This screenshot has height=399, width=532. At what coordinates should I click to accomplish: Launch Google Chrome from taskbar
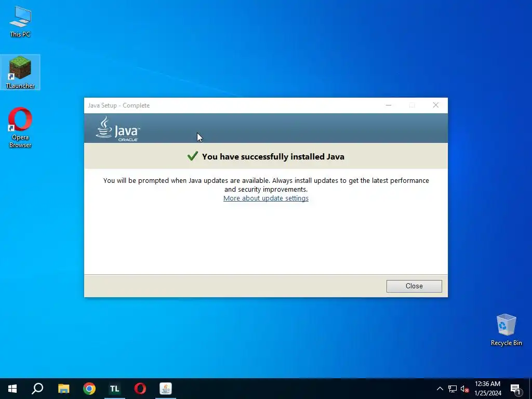[89, 389]
